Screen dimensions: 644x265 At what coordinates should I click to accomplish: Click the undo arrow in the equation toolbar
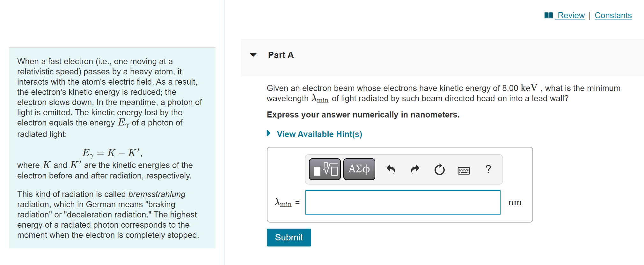point(391,169)
